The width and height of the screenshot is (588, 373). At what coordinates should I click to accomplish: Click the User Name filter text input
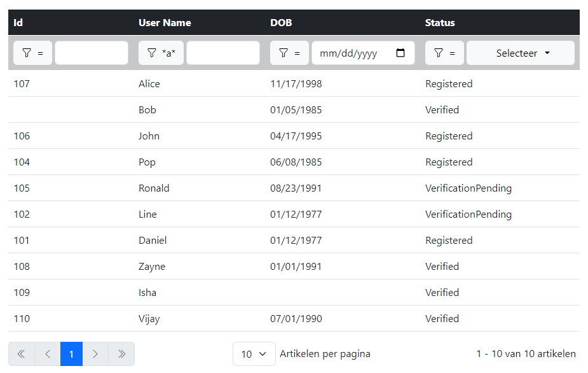click(222, 53)
